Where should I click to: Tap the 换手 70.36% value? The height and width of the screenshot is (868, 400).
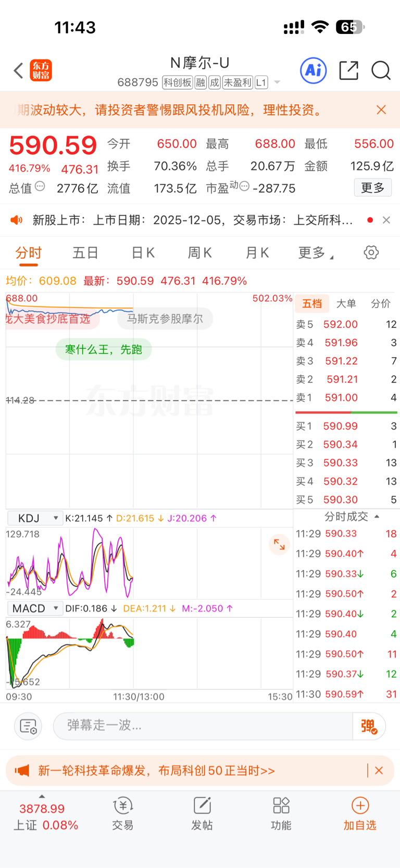[x=175, y=166]
